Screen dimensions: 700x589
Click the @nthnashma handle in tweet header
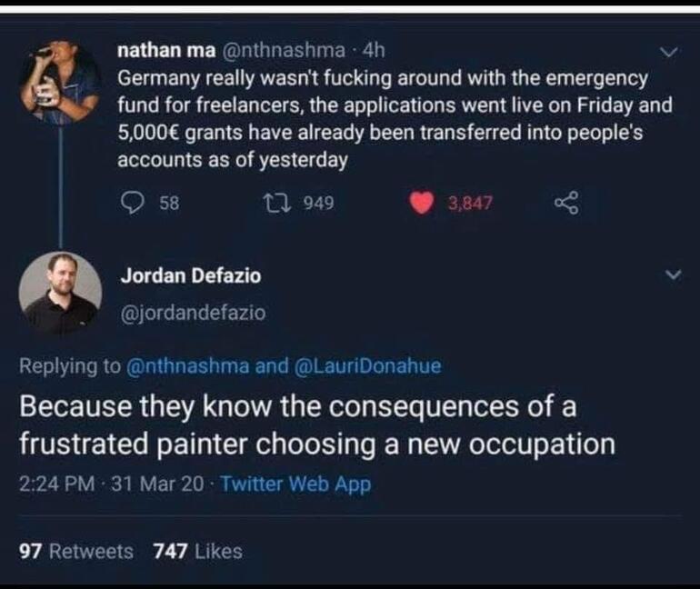click(283, 50)
